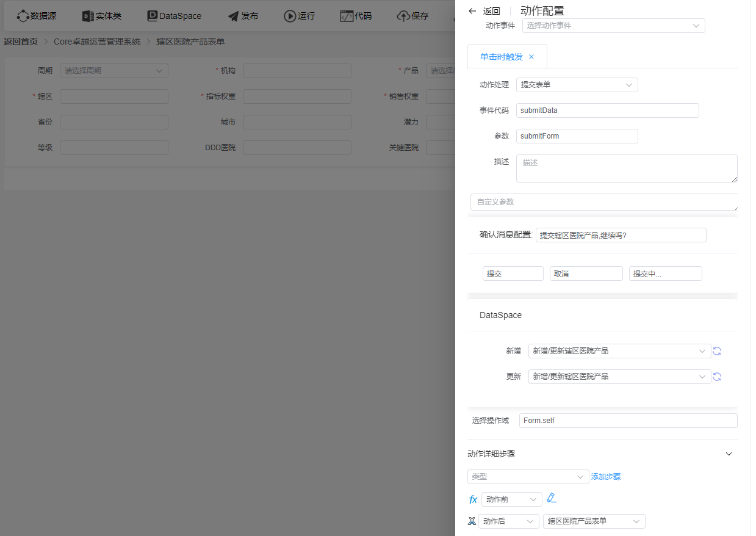756x536 pixels.
Task: Click the 城市 input field
Action: click(x=297, y=122)
